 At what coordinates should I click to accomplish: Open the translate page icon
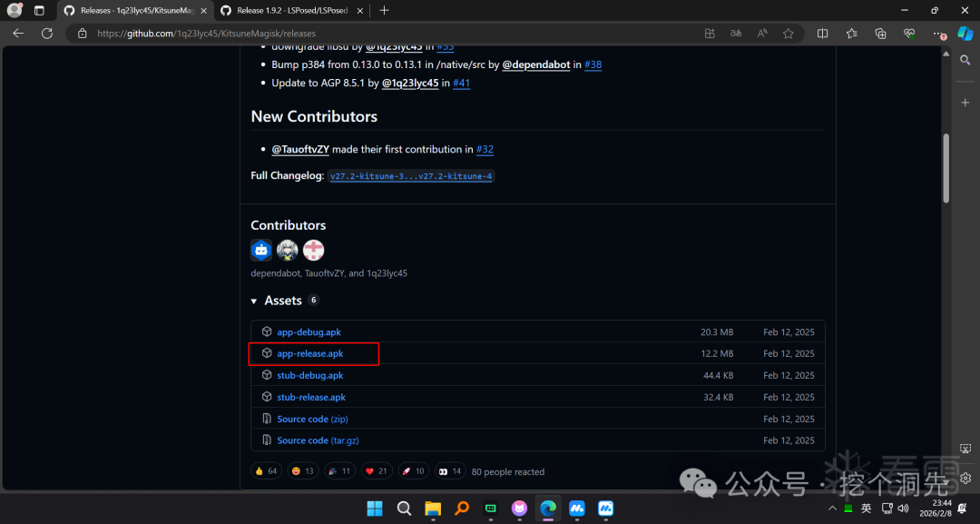(736, 33)
